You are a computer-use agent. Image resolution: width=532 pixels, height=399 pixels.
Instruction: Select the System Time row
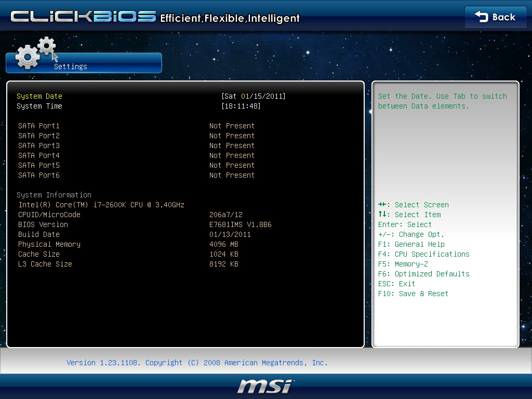point(138,106)
